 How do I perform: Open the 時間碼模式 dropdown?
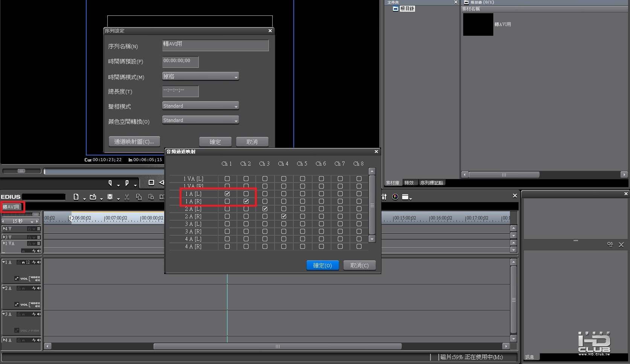pos(200,76)
